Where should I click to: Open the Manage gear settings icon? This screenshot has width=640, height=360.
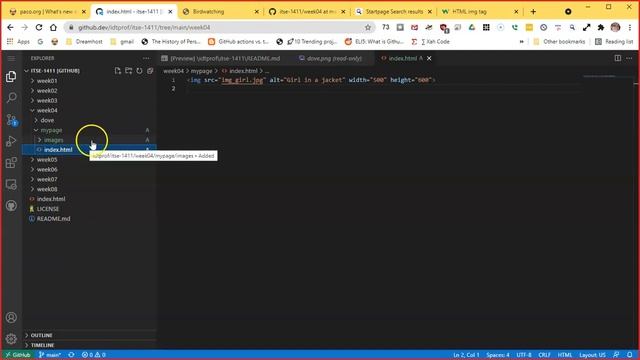pyautogui.click(x=11, y=338)
